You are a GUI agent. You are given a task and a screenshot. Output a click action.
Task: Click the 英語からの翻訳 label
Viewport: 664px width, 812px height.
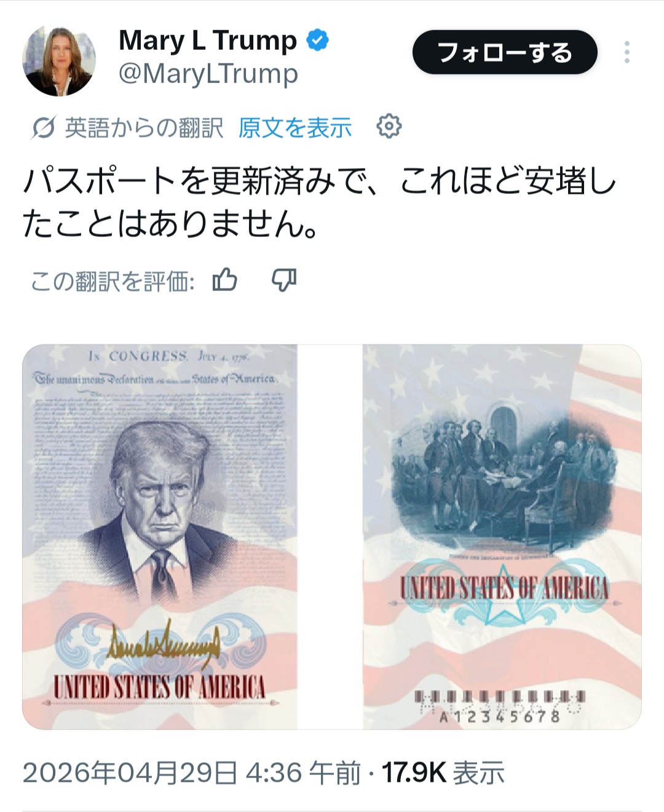(x=144, y=127)
